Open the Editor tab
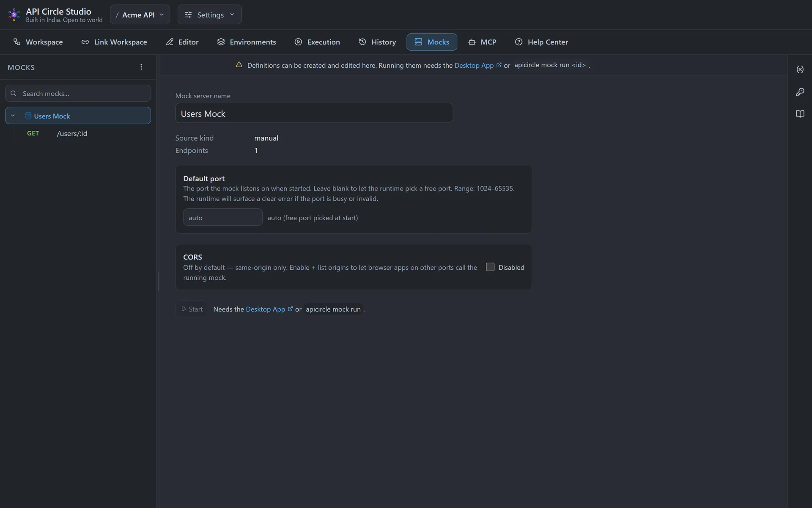812x508 pixels. (182, 42)
